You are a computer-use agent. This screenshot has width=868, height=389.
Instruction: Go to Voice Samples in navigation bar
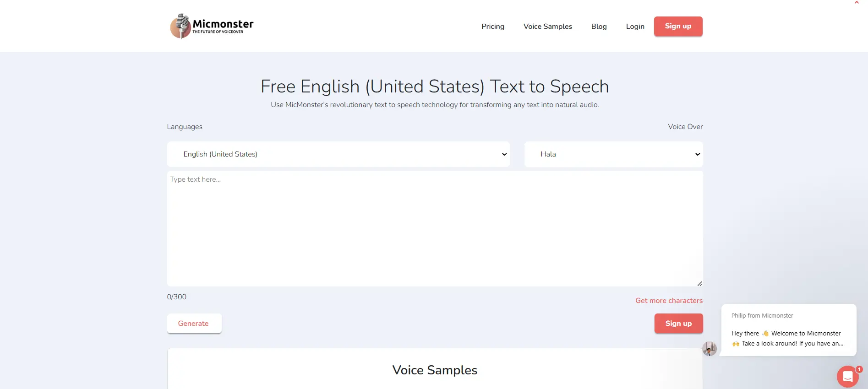click(548, 27)
